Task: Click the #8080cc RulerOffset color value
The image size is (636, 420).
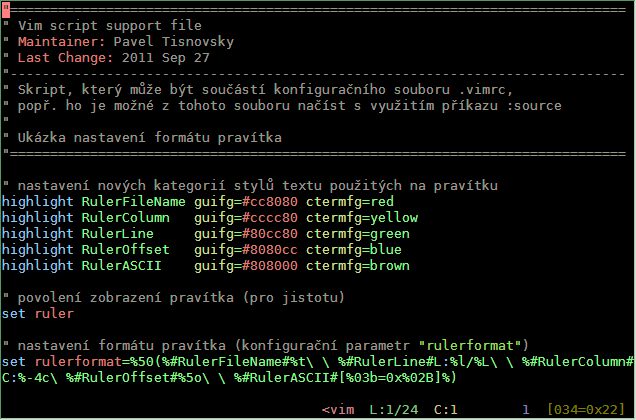Action: click(270, 250)
